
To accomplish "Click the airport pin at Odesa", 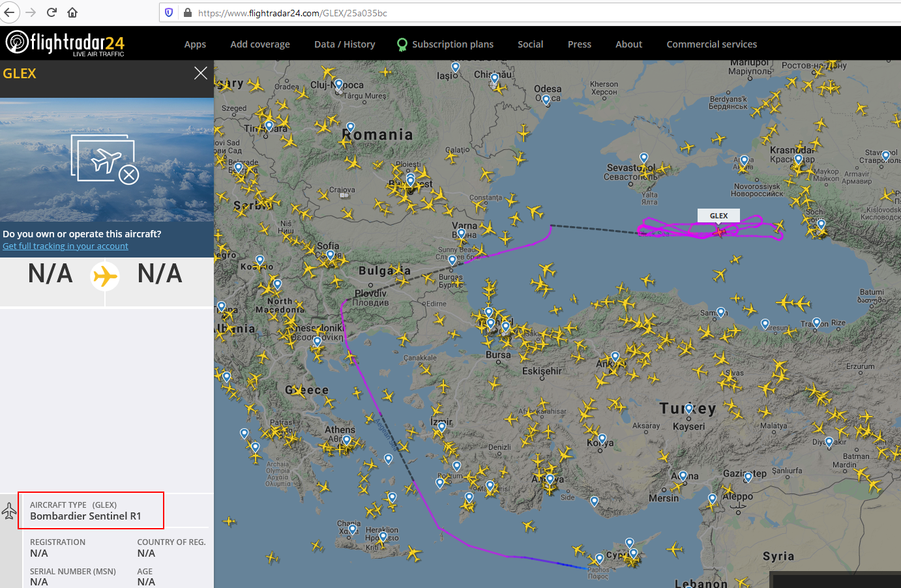I will (546, 100).
